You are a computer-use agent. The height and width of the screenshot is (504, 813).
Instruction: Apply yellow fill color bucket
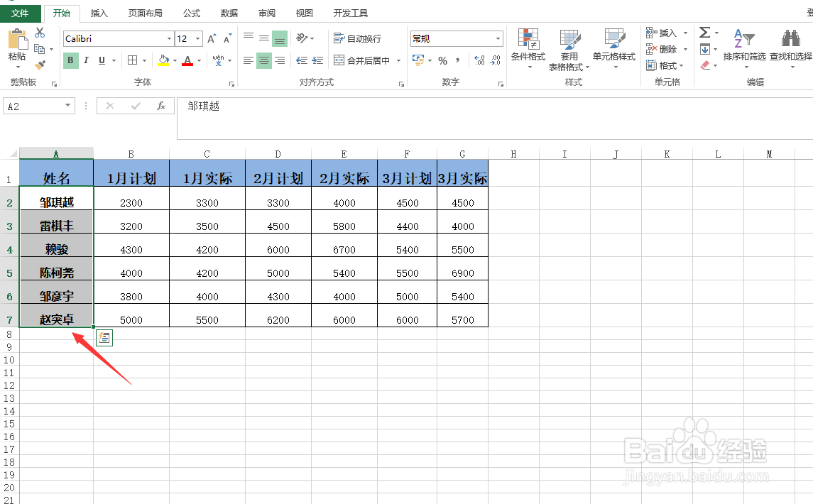163,60
